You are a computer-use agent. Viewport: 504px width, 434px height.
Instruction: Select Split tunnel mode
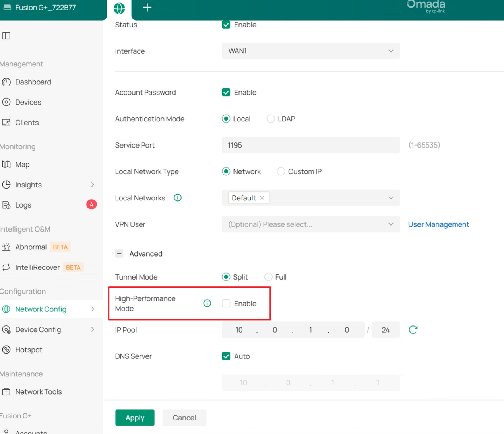[226, 277]
